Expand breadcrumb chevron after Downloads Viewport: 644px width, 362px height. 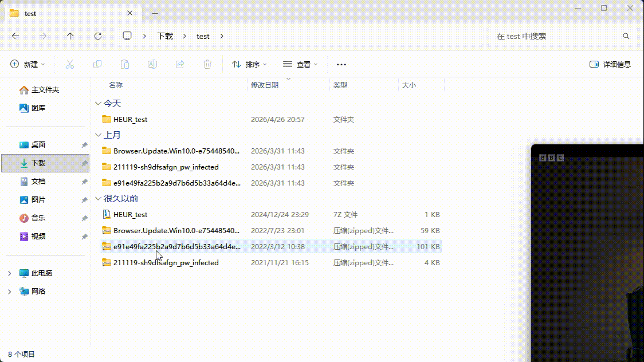click(x=184, y=36)
